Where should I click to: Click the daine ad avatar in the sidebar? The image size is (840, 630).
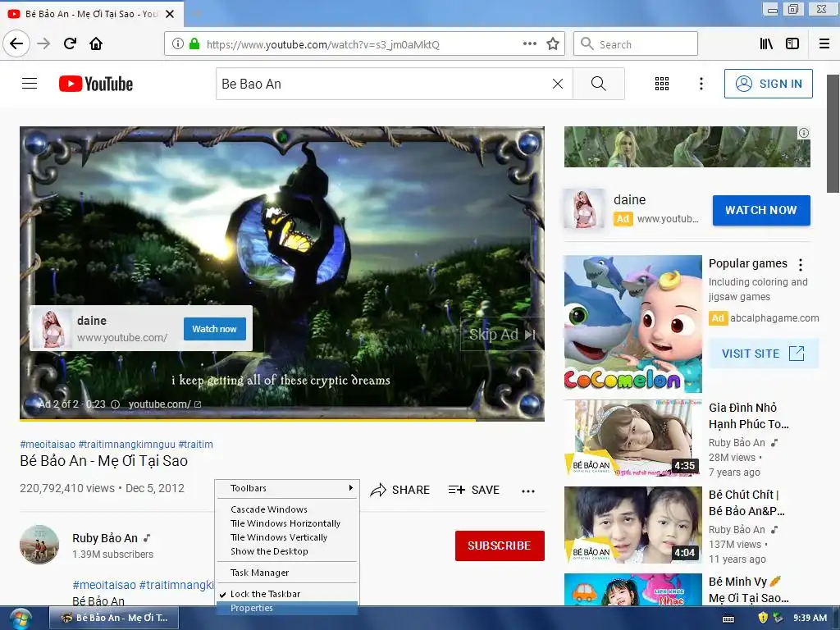[x=584, y=208]
